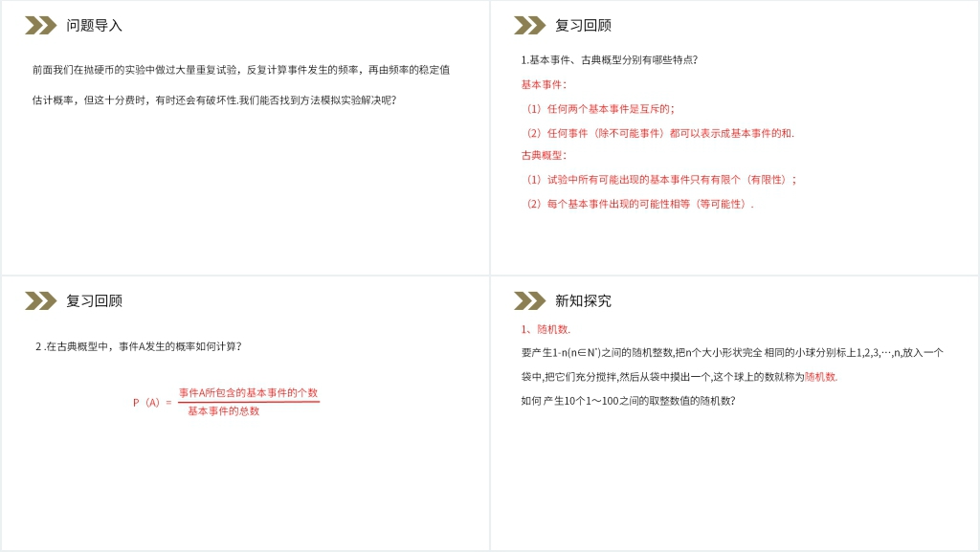Viewport: 980px width, 552px height.
Task: Select the trailing red chevron near 问题导入
Action: 45,27
